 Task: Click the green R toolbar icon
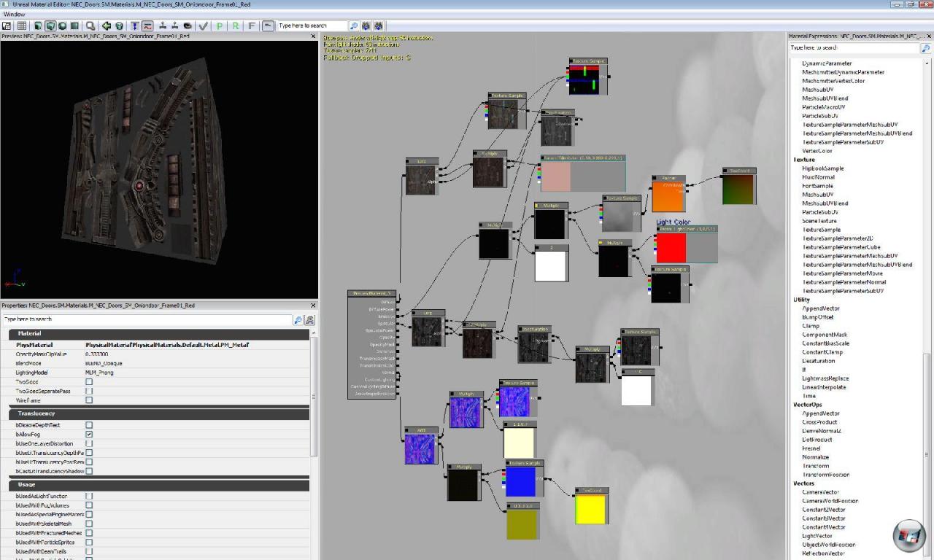point(236,26)
